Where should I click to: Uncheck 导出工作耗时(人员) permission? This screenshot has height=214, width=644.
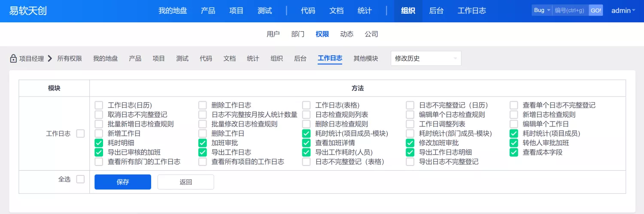(306, 152)
